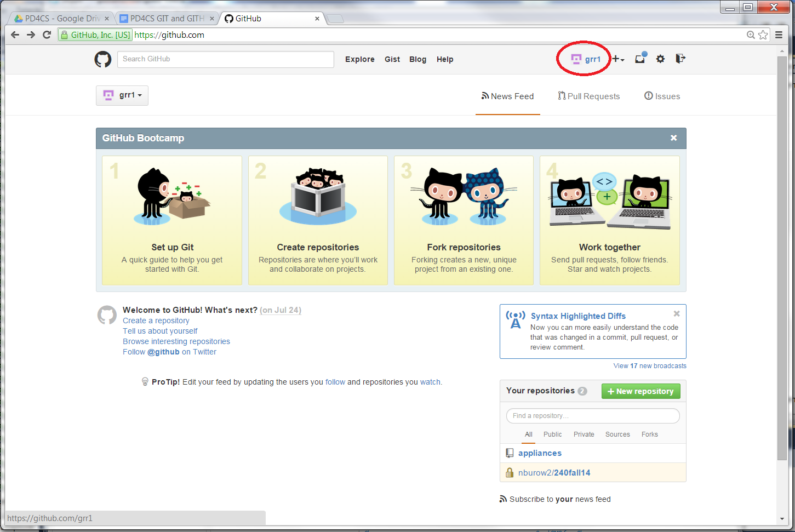Open Help in the top navigation

click(x=445, y=59)
